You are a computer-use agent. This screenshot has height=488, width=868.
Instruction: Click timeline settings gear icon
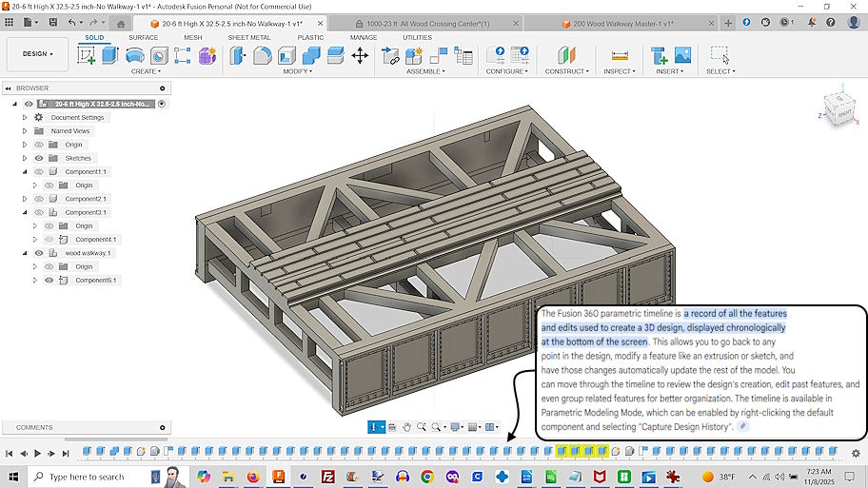point(856,453)
